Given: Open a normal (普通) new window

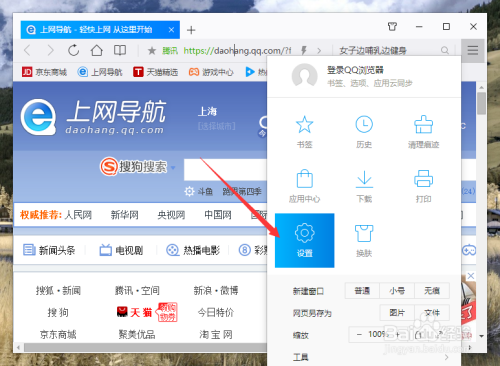Looking at the screenshot, I should coord(362,291).
